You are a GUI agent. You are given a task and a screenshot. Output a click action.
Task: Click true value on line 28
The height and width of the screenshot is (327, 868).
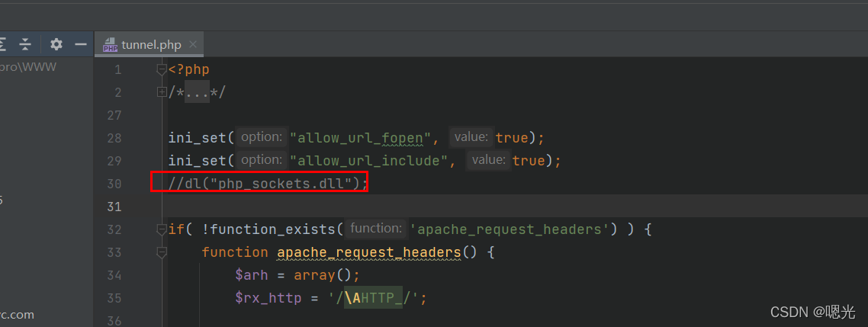[512, 138]
